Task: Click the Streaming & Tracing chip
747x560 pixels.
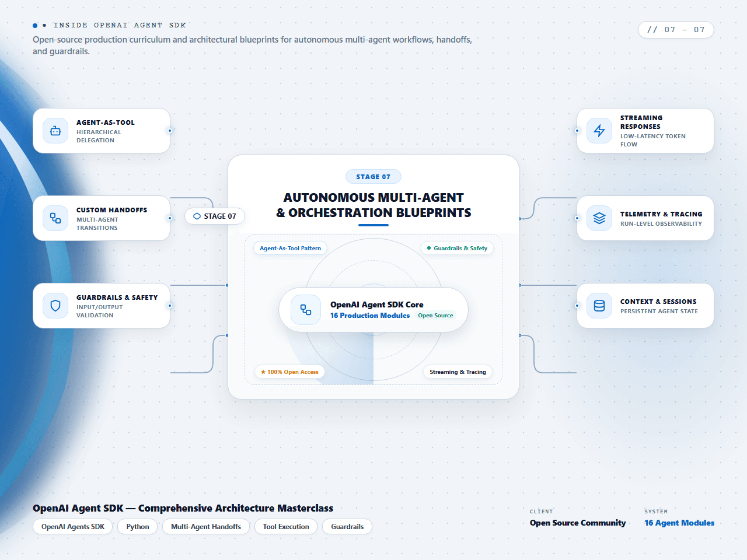Action: pyautogui.click(x=458, y=372)
